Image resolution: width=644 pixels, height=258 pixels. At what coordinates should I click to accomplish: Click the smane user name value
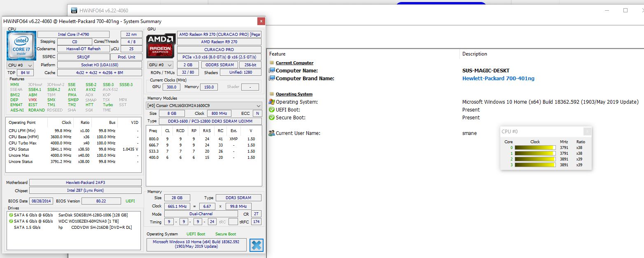point(469,133)
